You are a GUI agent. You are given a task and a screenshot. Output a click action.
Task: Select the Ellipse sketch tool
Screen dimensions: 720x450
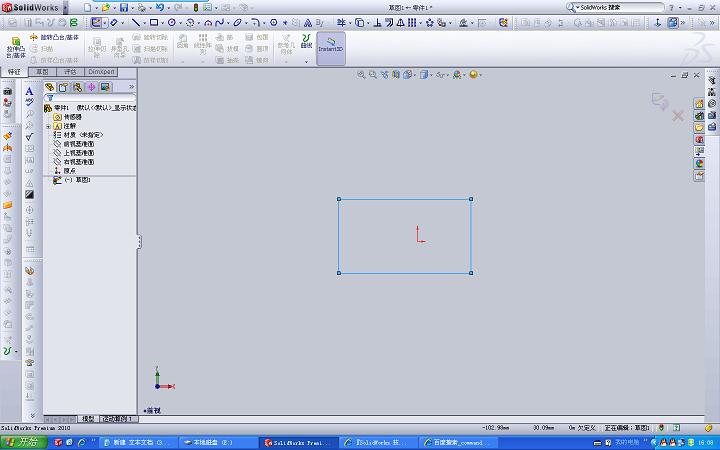click(237, 22)
